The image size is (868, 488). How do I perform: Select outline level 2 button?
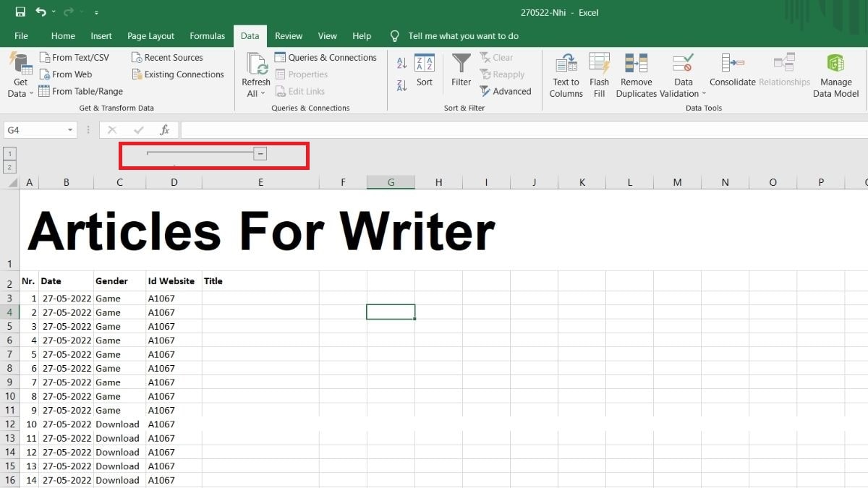(x=9, y=165)
